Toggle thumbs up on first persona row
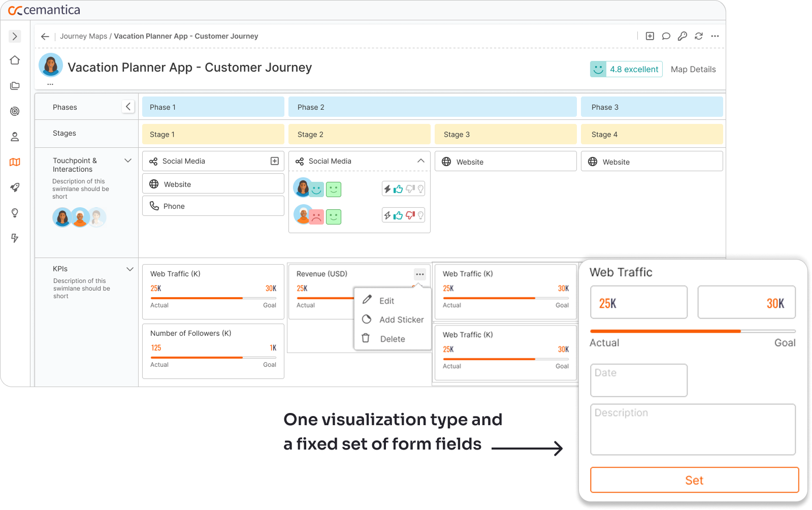The width and height of the screenshot is (812, 510). (x=398, y=189)
